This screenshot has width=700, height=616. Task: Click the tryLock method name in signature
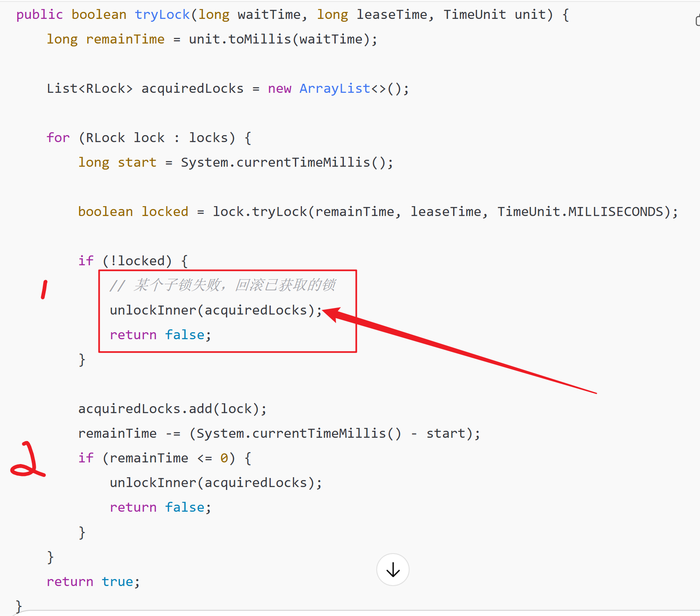click(162, 15)
